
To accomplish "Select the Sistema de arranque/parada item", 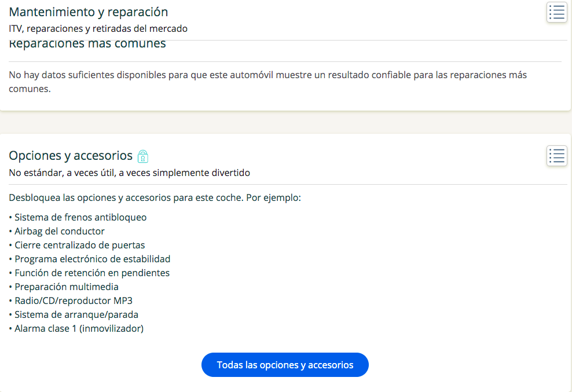I will point(74,314).
